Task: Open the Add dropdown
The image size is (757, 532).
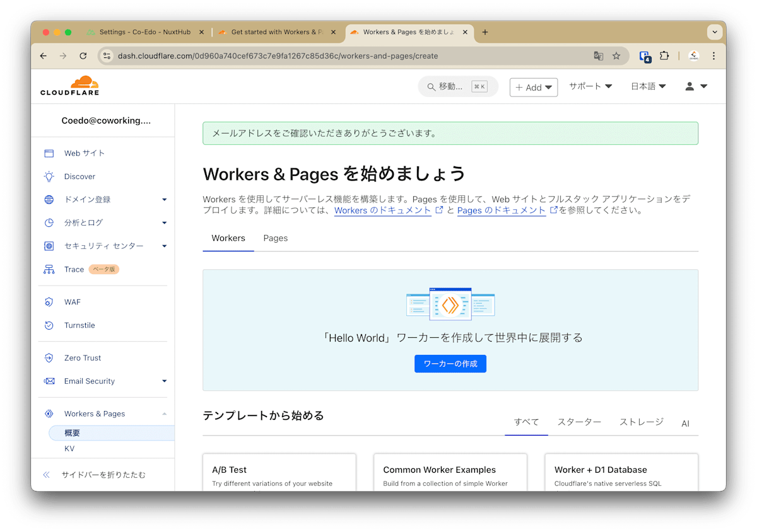Action: click(534, 87)
